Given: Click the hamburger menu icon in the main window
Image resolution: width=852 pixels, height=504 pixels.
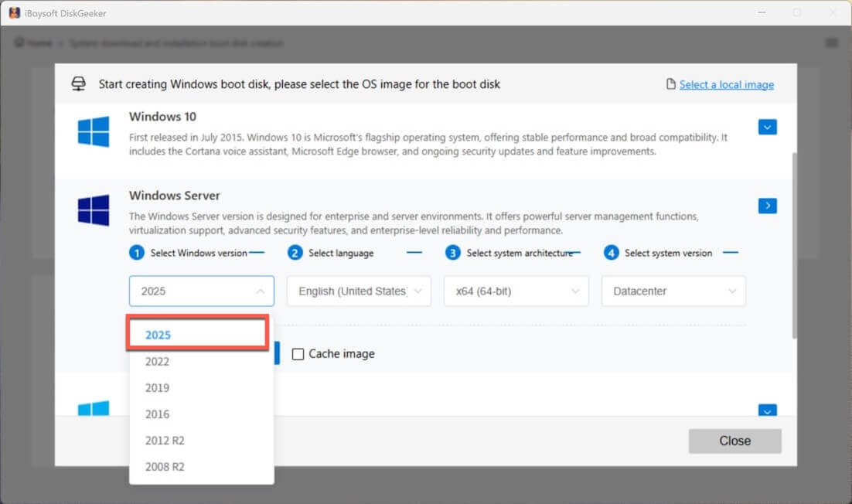Looking at the screenshot, I should pyautogui.click(x=831, y=43).
